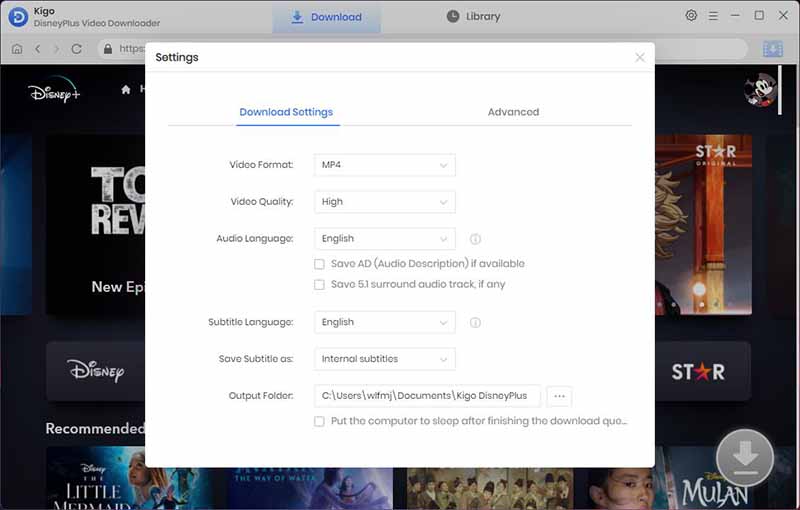
Task: Open the hamburger menu in title bar
Action: coord(713,16)
